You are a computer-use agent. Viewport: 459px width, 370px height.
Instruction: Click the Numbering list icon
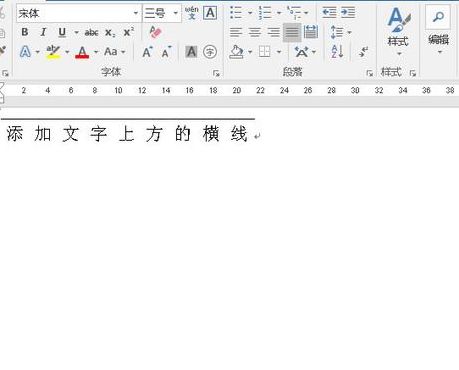point(265,13)
